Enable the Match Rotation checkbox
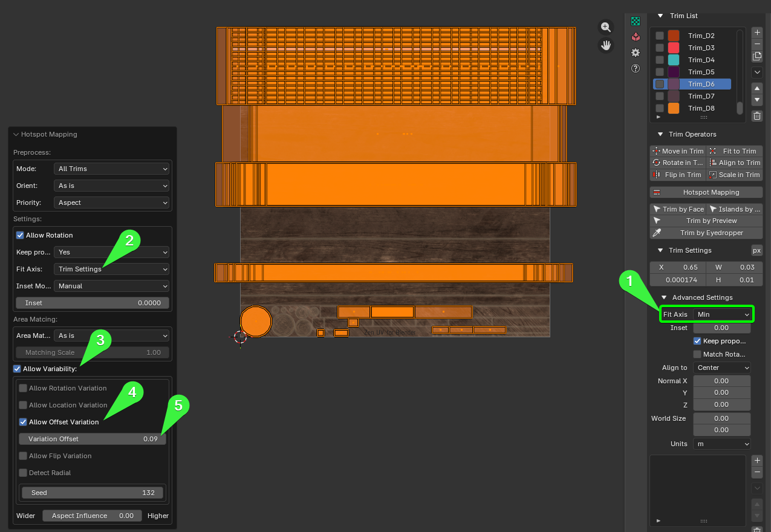Viewport: 771px width, 532px height. tap(697, 354)
